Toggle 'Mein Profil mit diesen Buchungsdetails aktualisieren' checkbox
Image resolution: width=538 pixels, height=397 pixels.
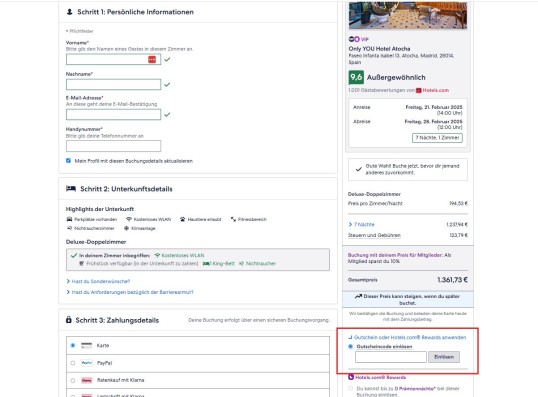tap(68, 161)
